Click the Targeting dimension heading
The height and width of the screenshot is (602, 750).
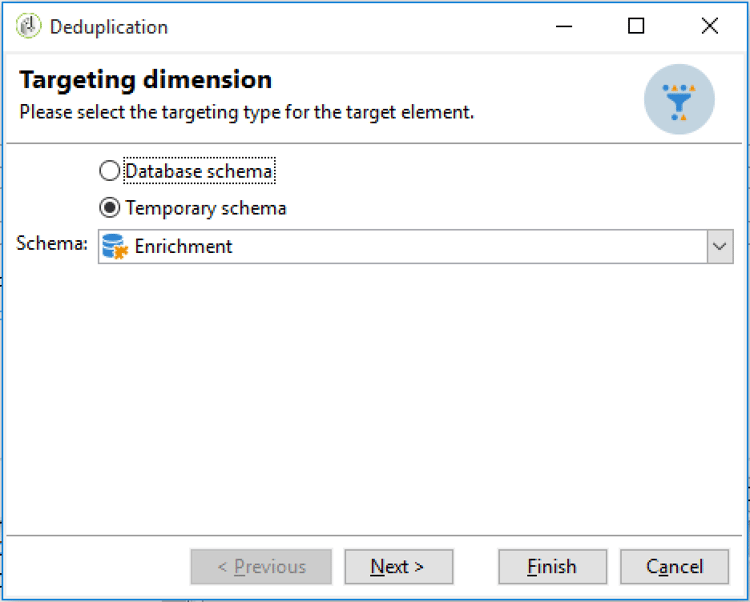pos(145,80)
